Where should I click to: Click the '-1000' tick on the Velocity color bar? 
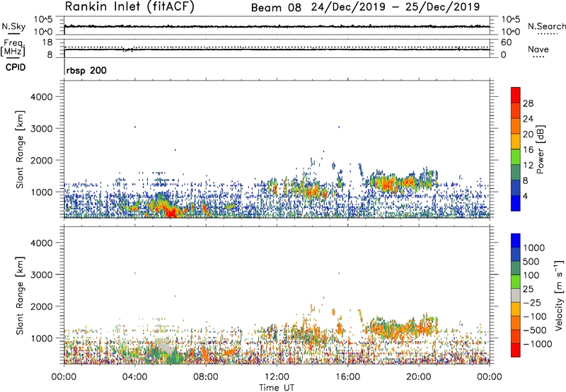coord(538,344)
